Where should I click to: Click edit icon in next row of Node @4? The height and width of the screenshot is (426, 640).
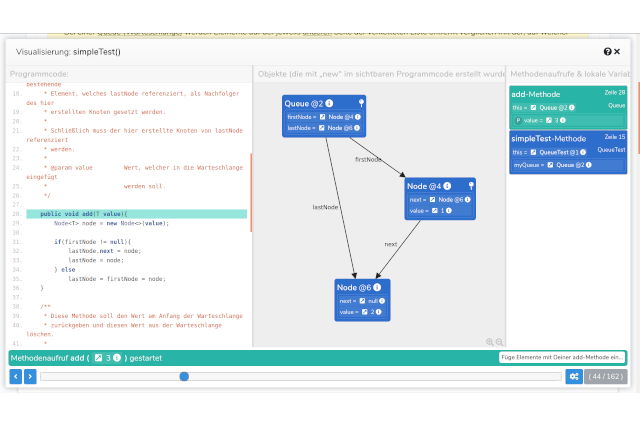[432, 200]
